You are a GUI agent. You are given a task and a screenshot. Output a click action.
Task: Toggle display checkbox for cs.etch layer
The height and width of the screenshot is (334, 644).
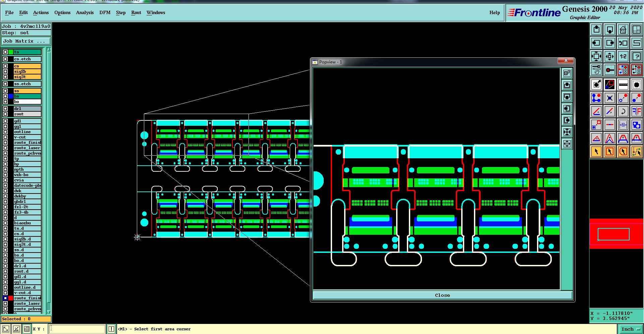pos(5,59)
